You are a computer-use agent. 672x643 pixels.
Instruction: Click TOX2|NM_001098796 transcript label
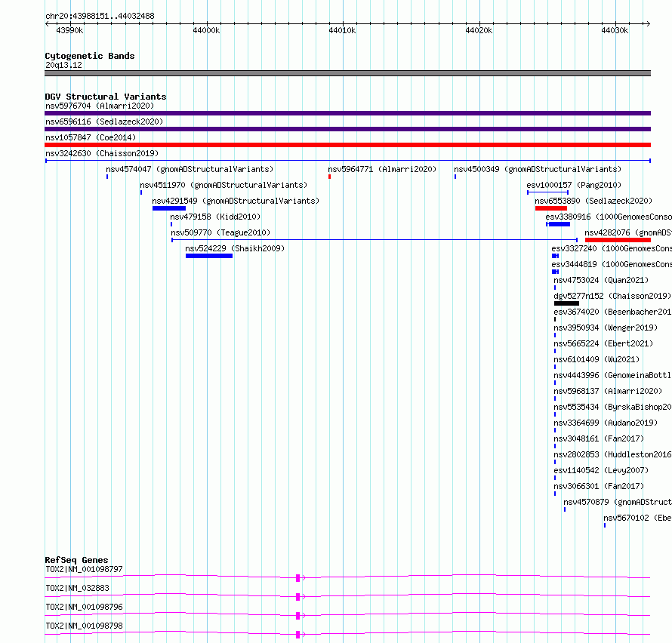tap(84, 607)
